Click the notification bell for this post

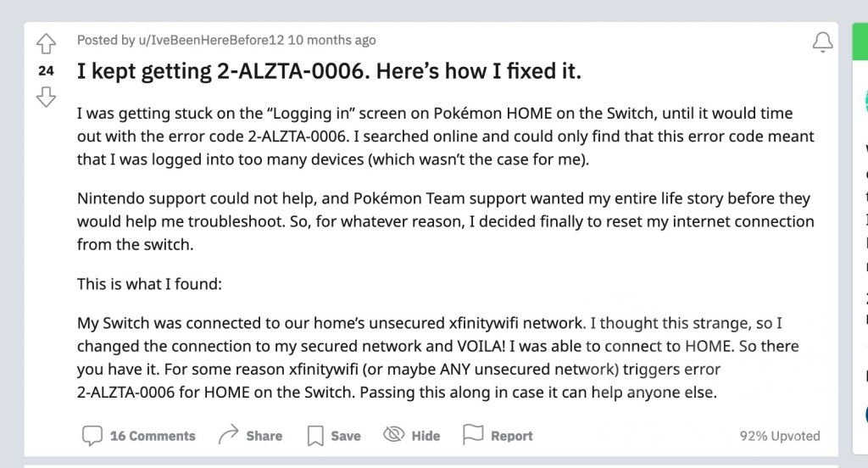[x=822, y=42]
